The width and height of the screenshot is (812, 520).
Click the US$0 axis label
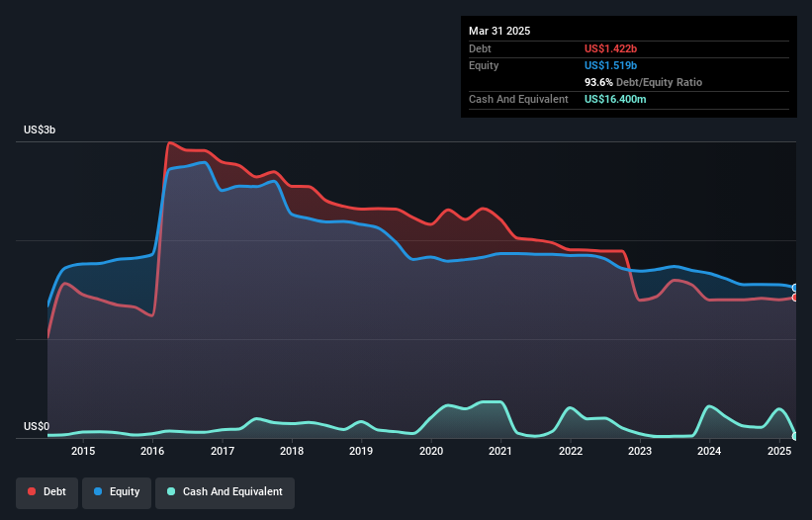click(x=37, y=426)
